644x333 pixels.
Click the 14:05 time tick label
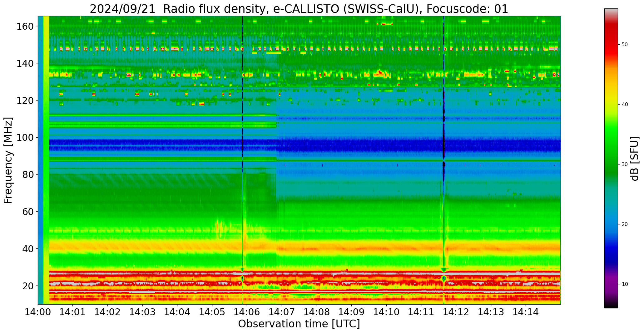pyautogui.click(x=212, y=312)
